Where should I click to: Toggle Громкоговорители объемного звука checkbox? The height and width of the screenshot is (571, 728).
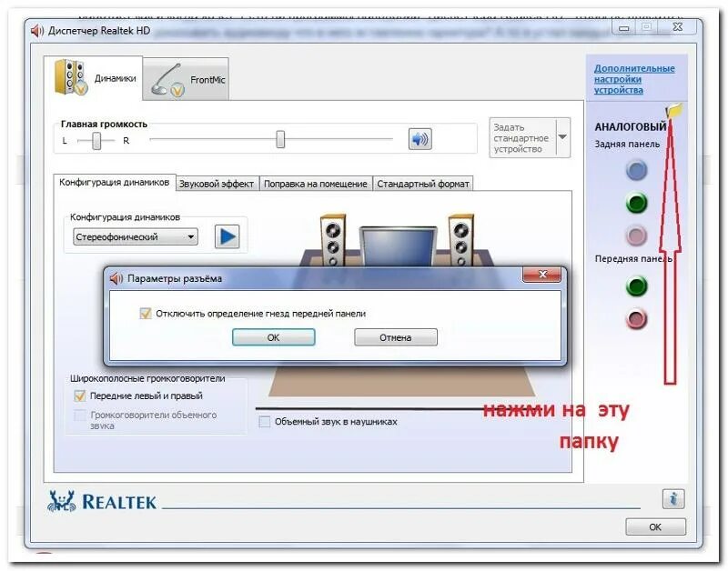[80, 415]
